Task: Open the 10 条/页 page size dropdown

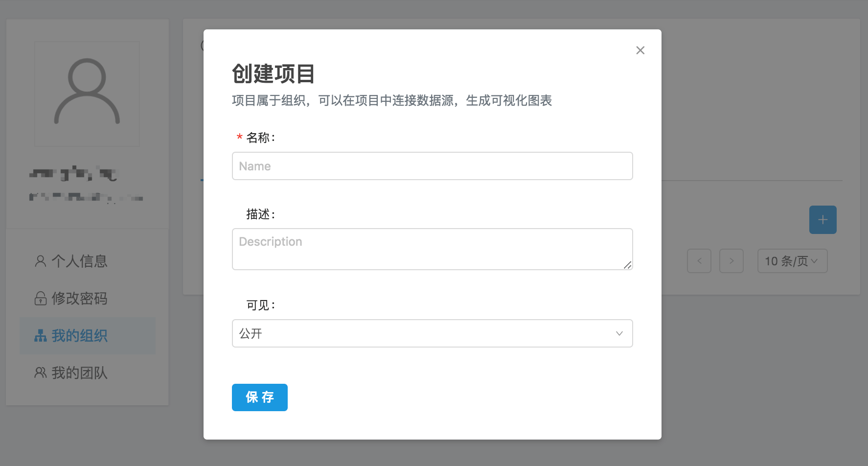Action: pos(792,261)
